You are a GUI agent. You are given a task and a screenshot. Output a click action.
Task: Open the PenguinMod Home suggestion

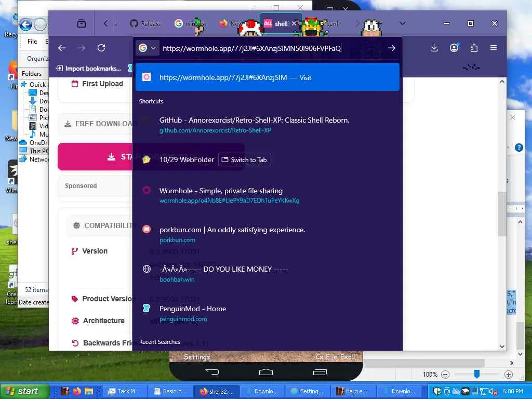pyautogui.click(x=268, y=313)
